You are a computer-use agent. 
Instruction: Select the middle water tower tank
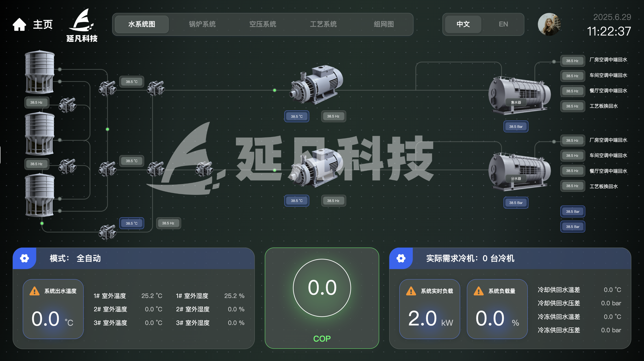pos(40,134)
